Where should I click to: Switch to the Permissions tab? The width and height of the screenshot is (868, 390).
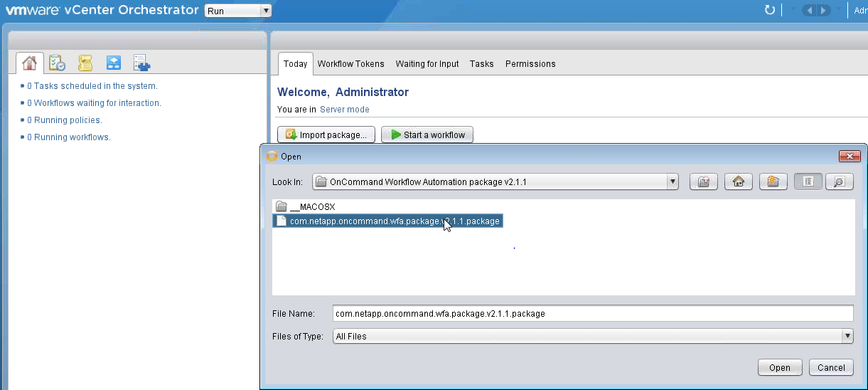(530, 63)
